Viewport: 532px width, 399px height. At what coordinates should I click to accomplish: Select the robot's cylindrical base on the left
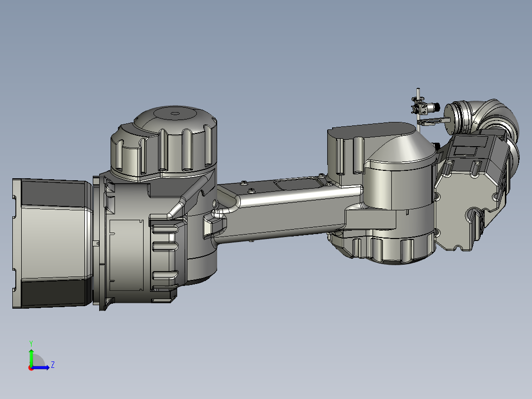click(53, 243)
